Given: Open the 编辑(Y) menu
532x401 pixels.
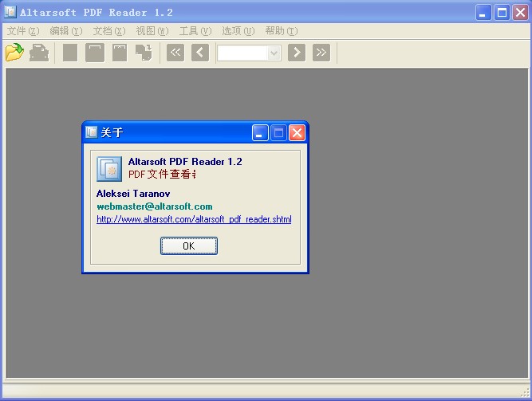Looking at the screenshot, I should [66, 31].
